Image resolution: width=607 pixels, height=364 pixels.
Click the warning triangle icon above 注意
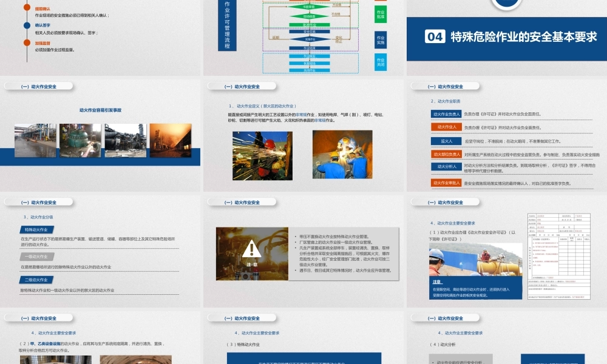pyautogui.click(x=252, y=249)
